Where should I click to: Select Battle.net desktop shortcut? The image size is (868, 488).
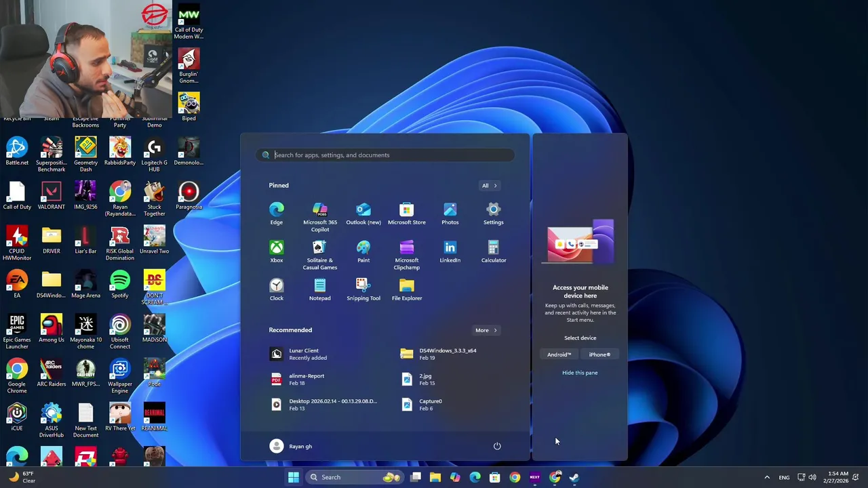click(x=17, y=151)
